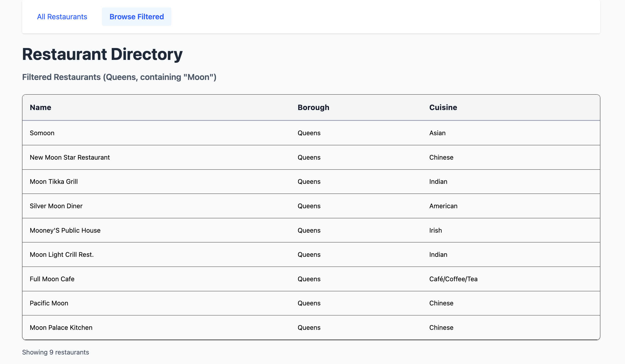Click the Café/Coffee/Tea cuisine cell

453,279
